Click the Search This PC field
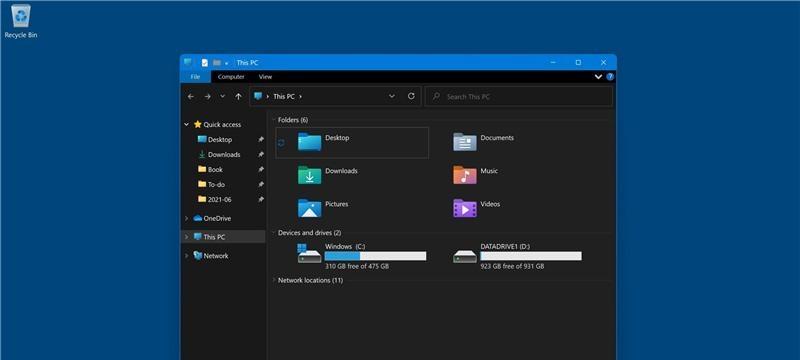This screenshot has width=800, height=360. tap(519, 96)
